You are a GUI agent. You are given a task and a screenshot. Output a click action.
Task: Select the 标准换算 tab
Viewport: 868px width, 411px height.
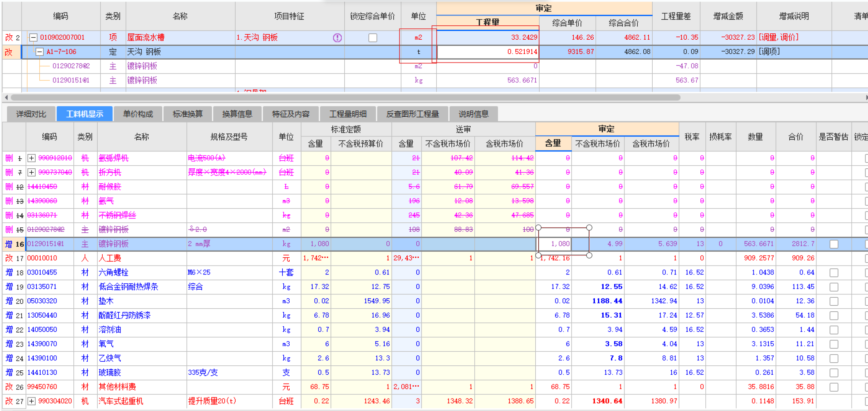(x=188, y=114)
